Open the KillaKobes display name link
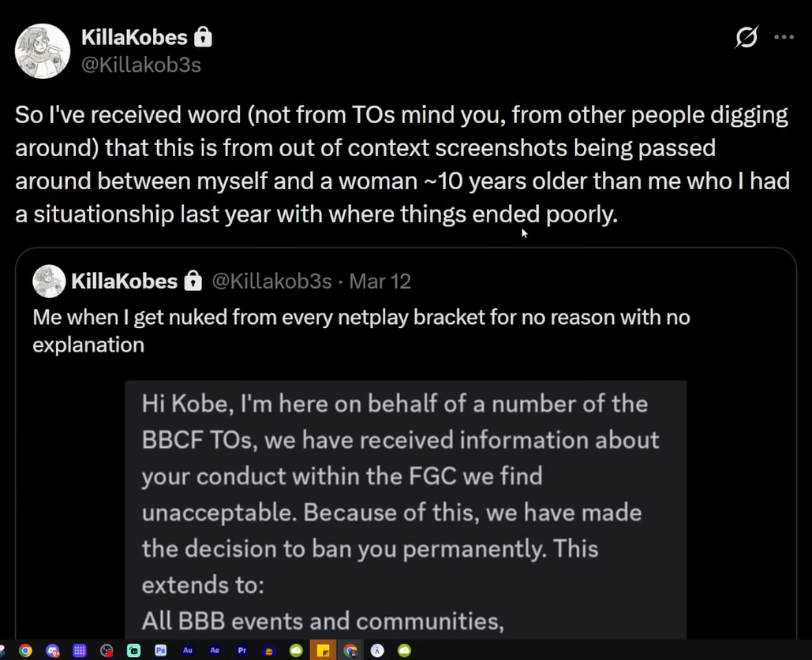The height and width of the screenshot is (660, 812). point(134,37)
